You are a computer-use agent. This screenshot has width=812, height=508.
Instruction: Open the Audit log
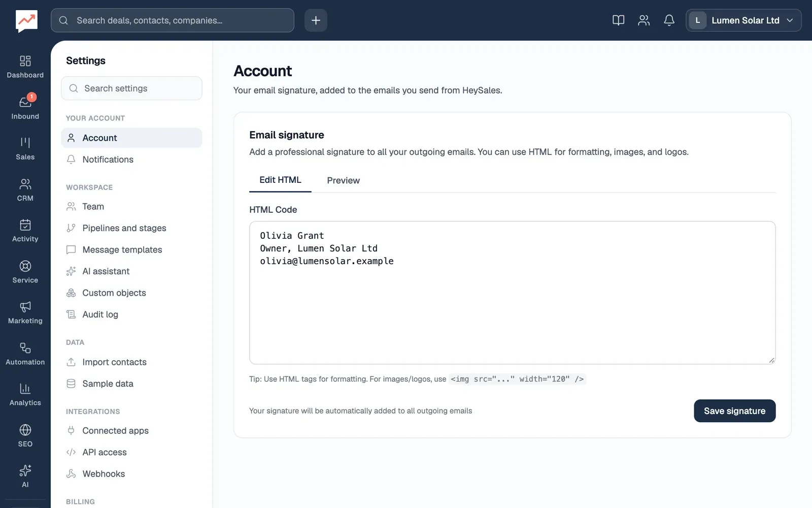coord(131,314)
